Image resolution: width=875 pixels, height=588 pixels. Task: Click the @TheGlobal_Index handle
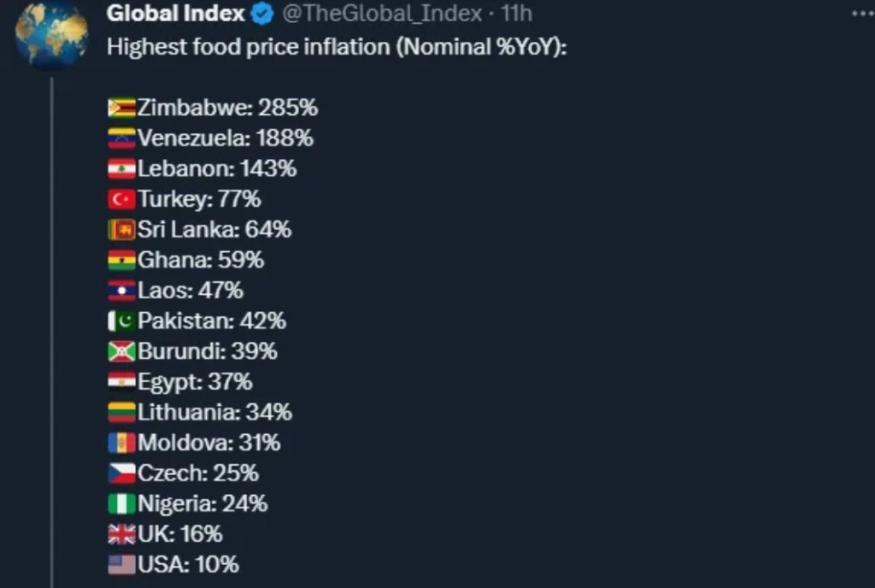382,14
